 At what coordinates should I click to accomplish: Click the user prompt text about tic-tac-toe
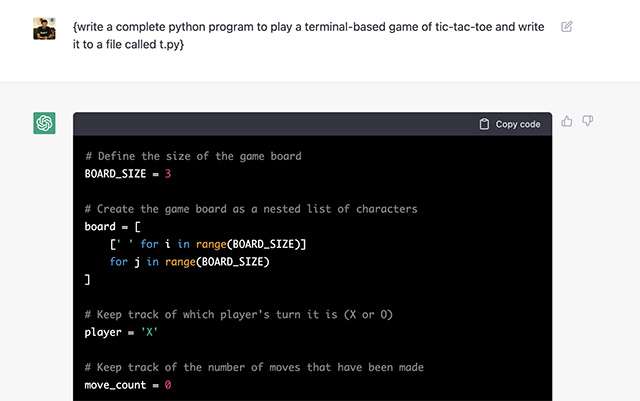click(309, 36)
